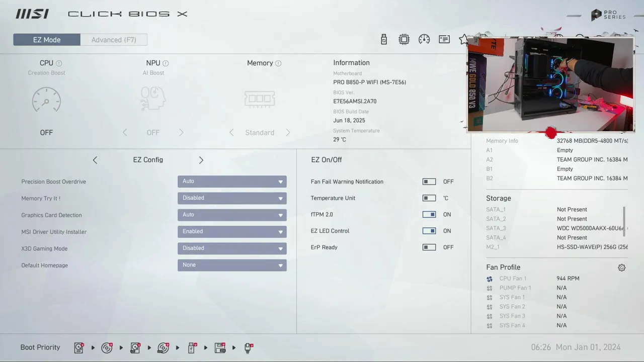Click the NPU AI Boost next arrow

pos(181,133)
